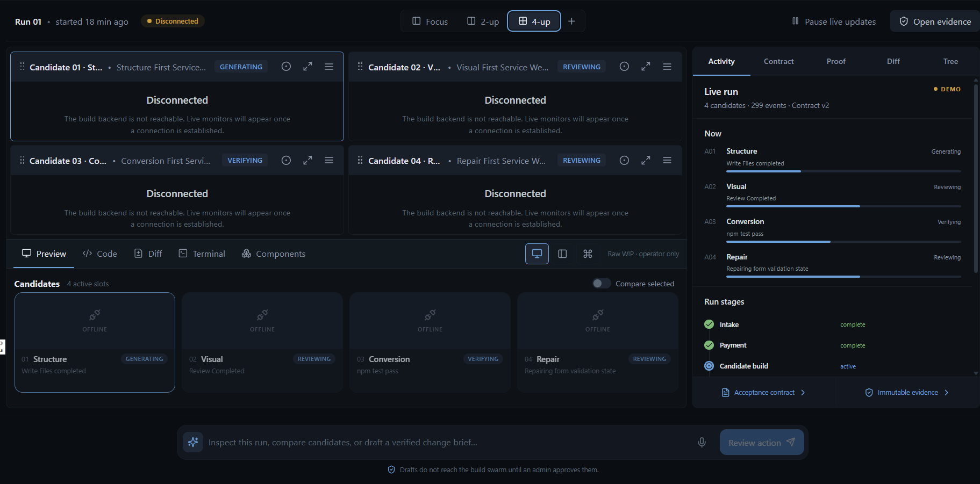Open Candidate 01 hamburger menu
Image resolution: width=980 pixels, height=484 pixels.
pos(329,67)
